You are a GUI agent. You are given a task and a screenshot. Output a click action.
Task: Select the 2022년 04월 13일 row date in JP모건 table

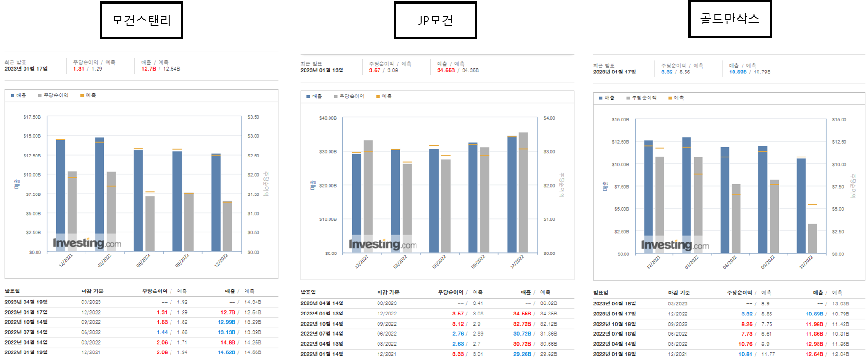322,344
